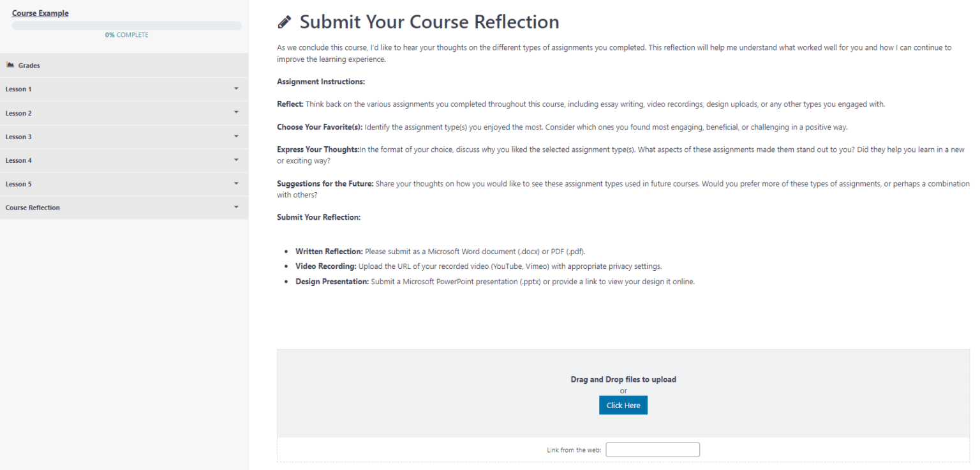Select Lesson 5 in the sidebar
The width and height of the screenshot is (980, 470).
click(x=18, y=184)
